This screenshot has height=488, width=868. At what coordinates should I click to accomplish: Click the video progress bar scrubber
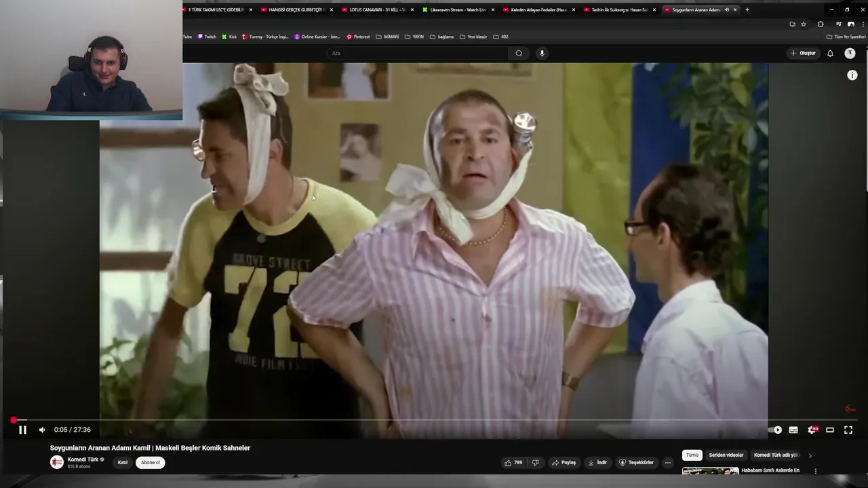[x=14, y=420]
